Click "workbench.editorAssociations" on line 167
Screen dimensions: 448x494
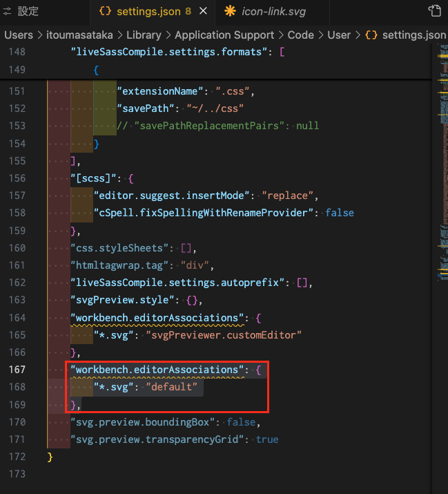click(157, 370)
